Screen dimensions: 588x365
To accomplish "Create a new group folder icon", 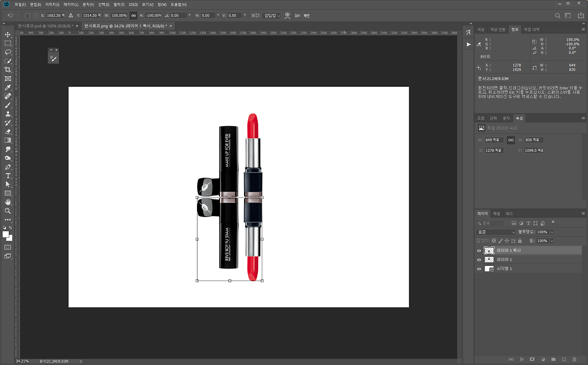I will coord(553,360).
